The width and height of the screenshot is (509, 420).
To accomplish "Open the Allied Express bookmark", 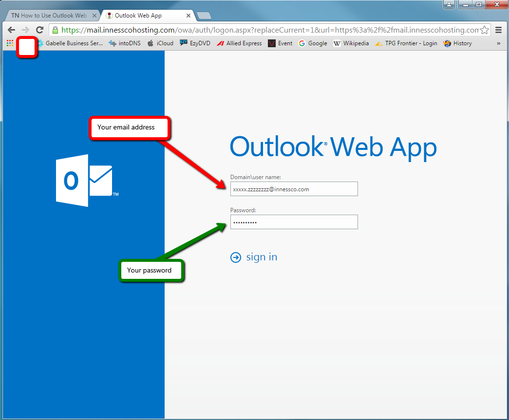I will click(239, 43).
